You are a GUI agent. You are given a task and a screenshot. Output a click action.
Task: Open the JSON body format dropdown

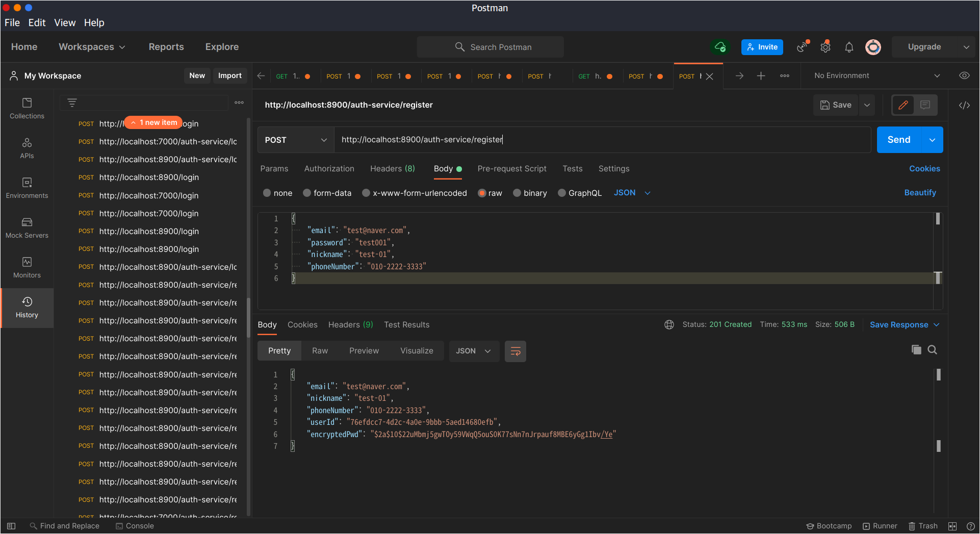click(x=632, y=193)
